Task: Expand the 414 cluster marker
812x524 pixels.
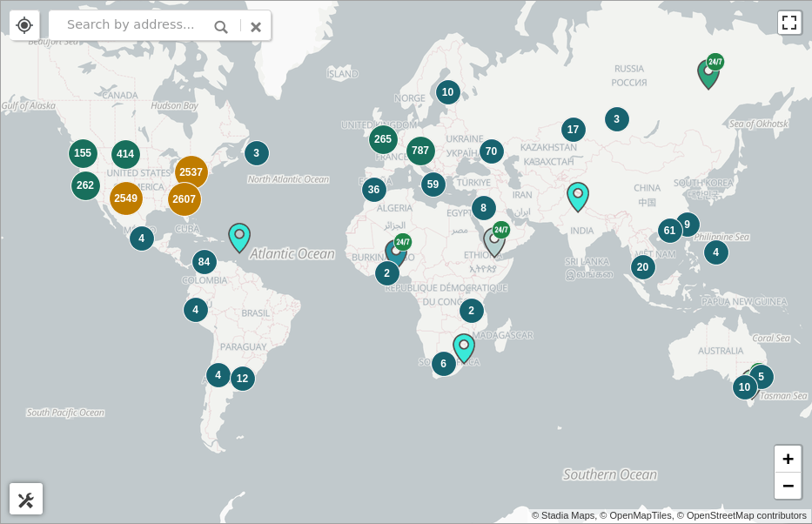Action: click(125, 154)
